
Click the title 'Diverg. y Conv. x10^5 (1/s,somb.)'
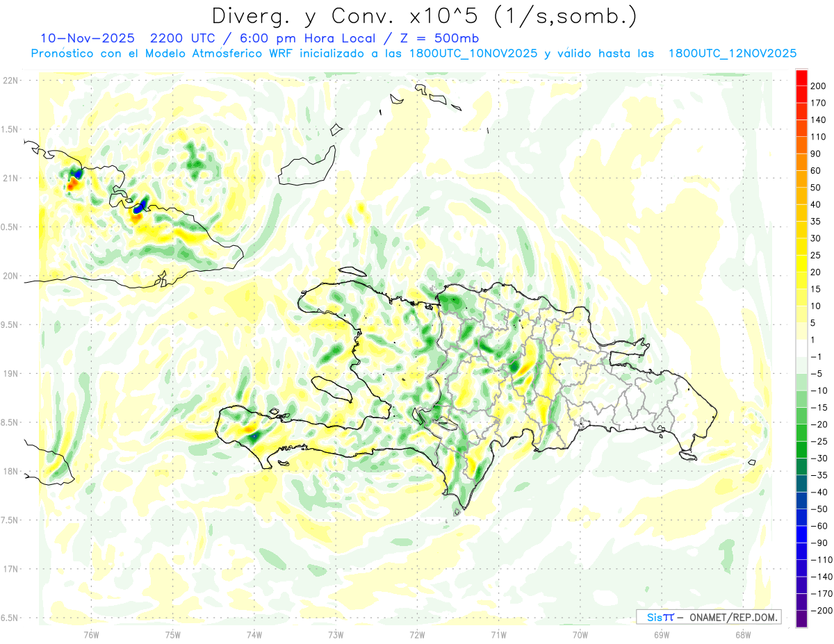point(424,16)
